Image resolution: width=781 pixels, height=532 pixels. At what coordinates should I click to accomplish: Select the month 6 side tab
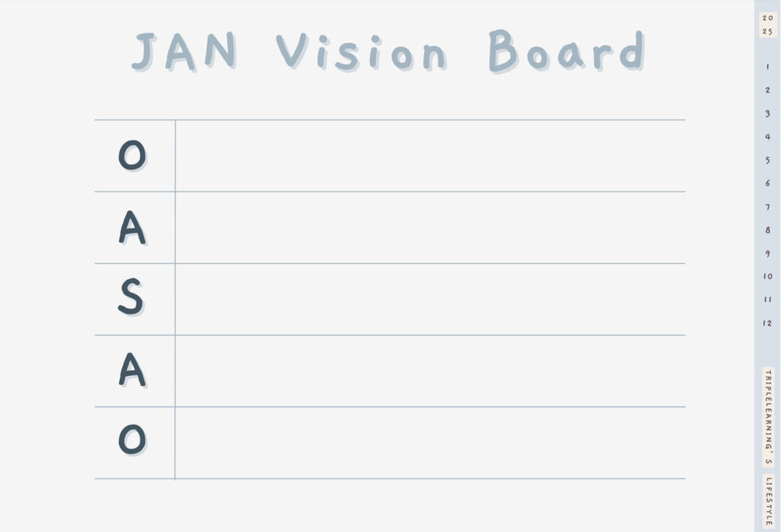(767, 183)
